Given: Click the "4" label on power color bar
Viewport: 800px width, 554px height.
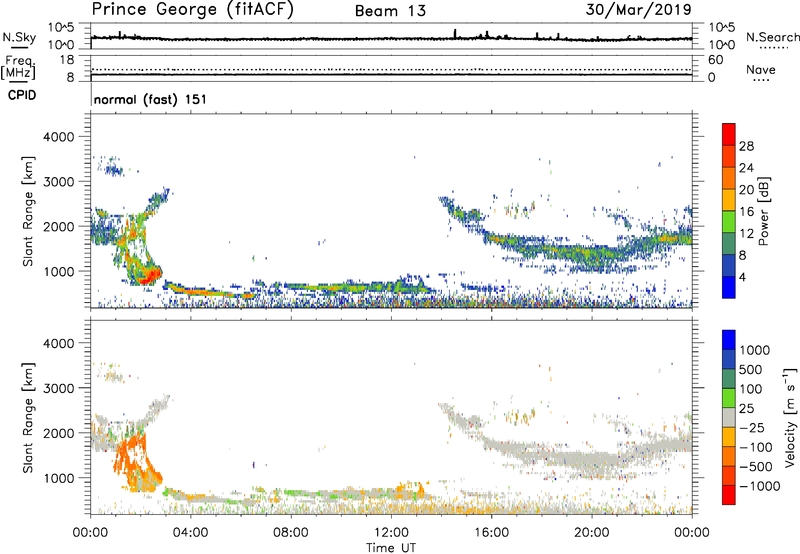Looking at the screenshot, I should click(x=743, y=278).
